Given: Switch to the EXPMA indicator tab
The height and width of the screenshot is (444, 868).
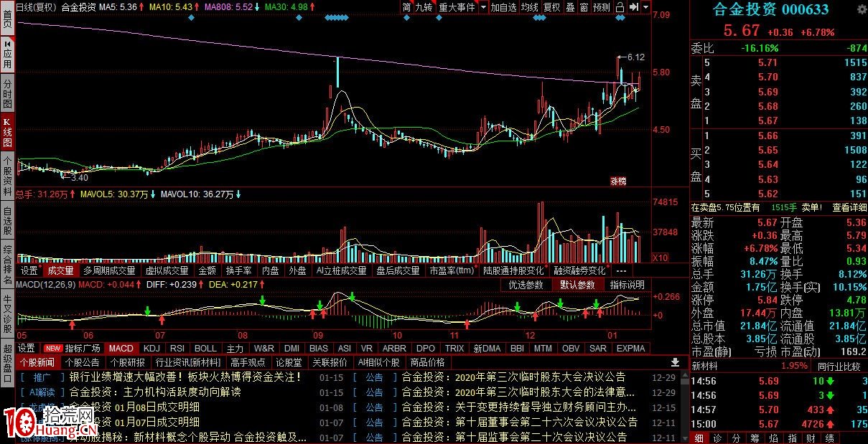Looking at the screenshot, I should pyautogui.click(x=631, y=349).
